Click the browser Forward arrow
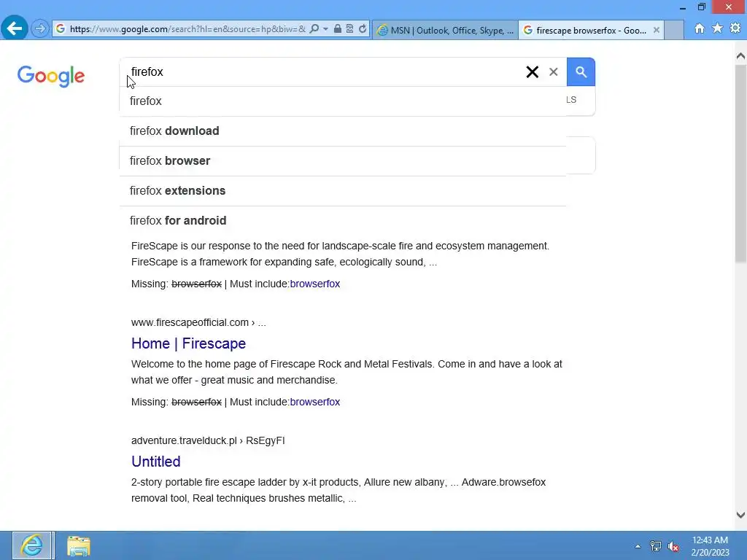The image size is (747, 560). point(40,29)
